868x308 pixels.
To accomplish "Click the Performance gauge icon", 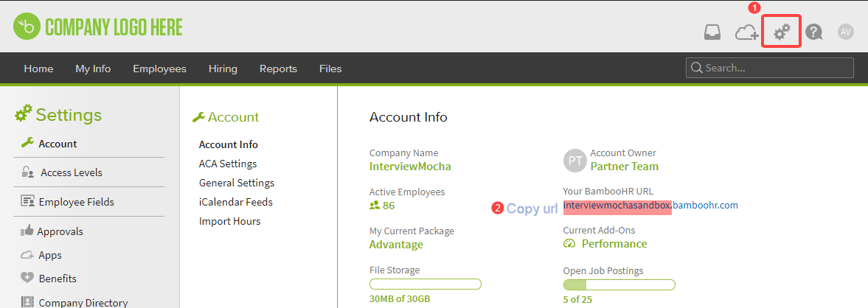I will coord(569,243).
